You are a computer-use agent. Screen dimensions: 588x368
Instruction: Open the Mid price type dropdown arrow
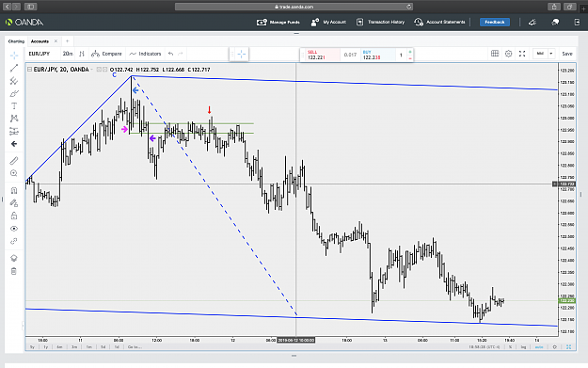pyautogui.click(x=551, y=54)
